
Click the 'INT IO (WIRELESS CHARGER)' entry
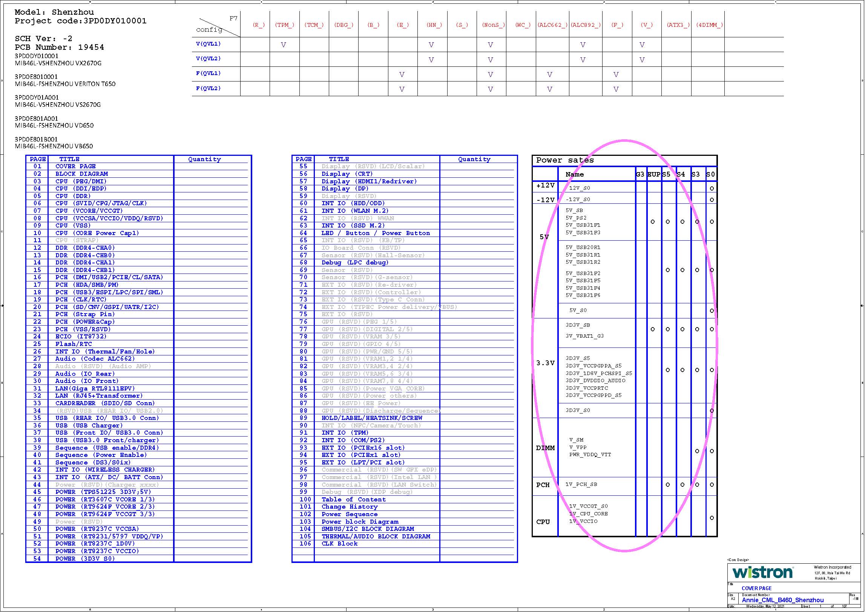[105, 471]
